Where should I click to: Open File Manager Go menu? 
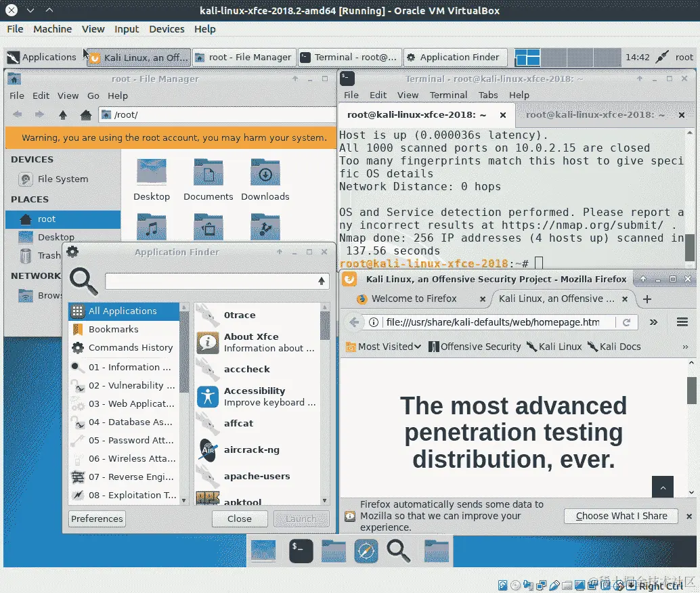click(x=93, y=95)
